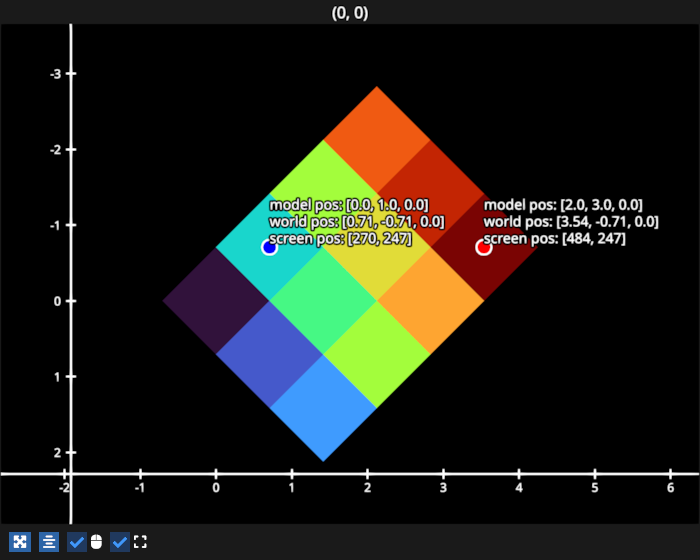Screen dimensions: 700x560
Task: Click the center-align lines icon in toolbar
Action: pos(49,542)
